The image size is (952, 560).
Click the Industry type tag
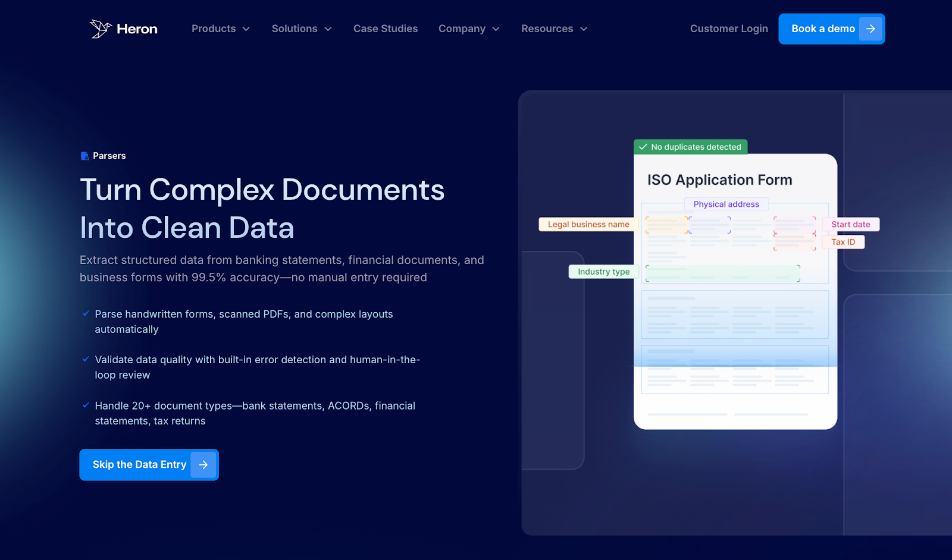tap(604, 272)
